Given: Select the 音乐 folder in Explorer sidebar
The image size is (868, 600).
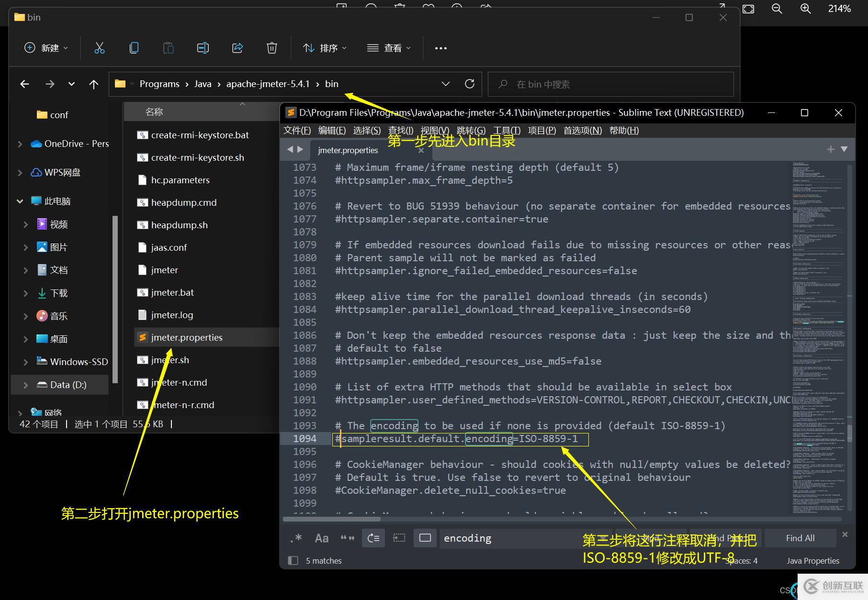Looking at the screenshot, I should [x=52, y=316].
